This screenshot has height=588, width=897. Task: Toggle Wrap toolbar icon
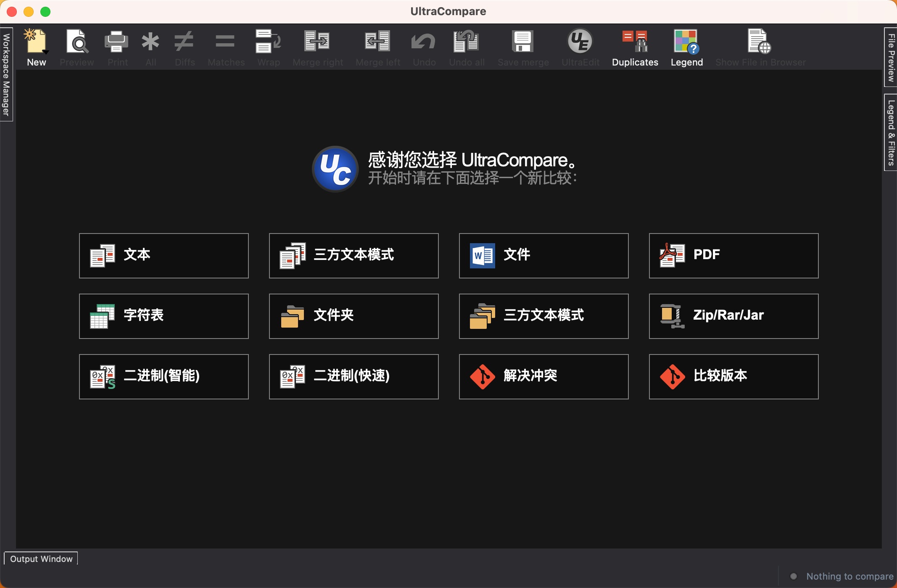pos(268,41)
